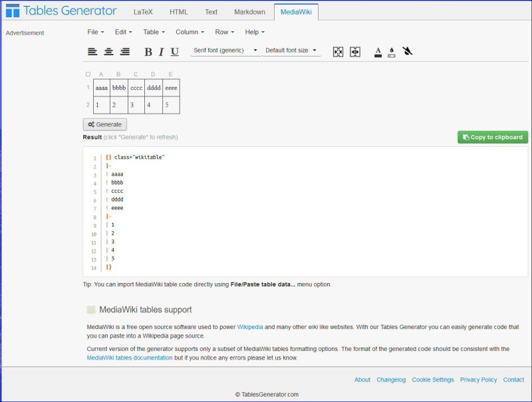This screenshot has width=532, height=402.
Task: Select table cell containing aaaa
Action: (x=102, y=88)
